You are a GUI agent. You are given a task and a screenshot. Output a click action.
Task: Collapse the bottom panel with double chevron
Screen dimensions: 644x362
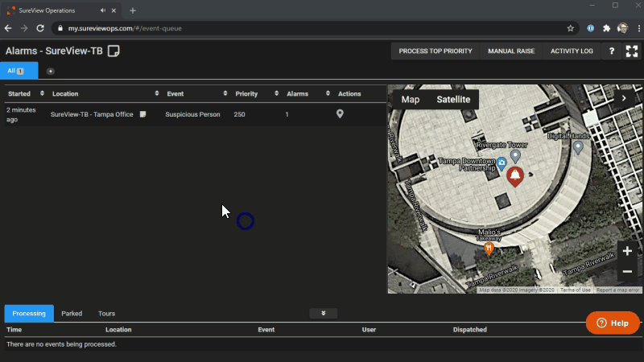324,313
